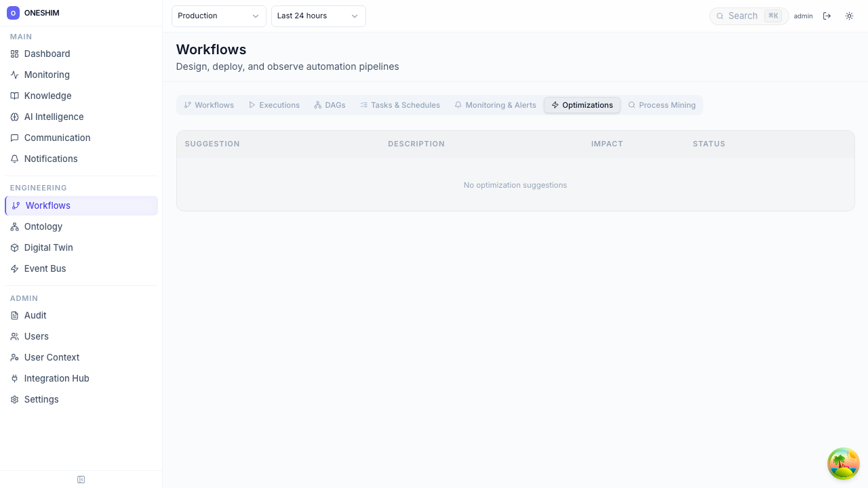Collapse the sidebar with the panel toggle
Viewport: 868px width, 488px height.
click(x=81, y=479)
